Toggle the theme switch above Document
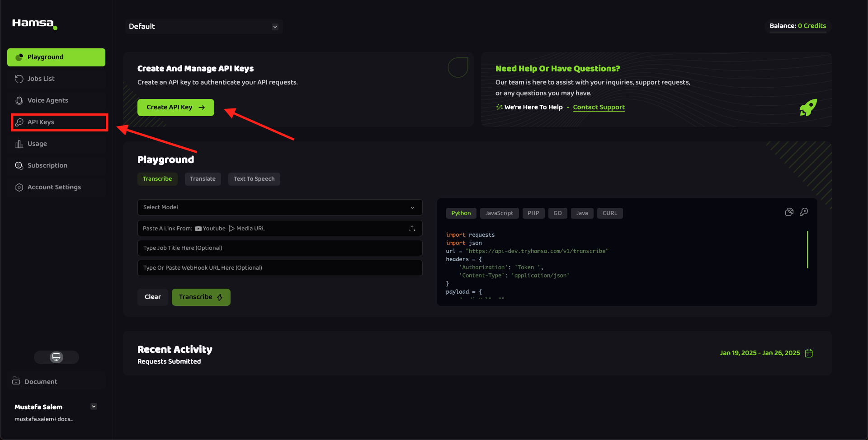868x440 pixels. click(56, 357)
